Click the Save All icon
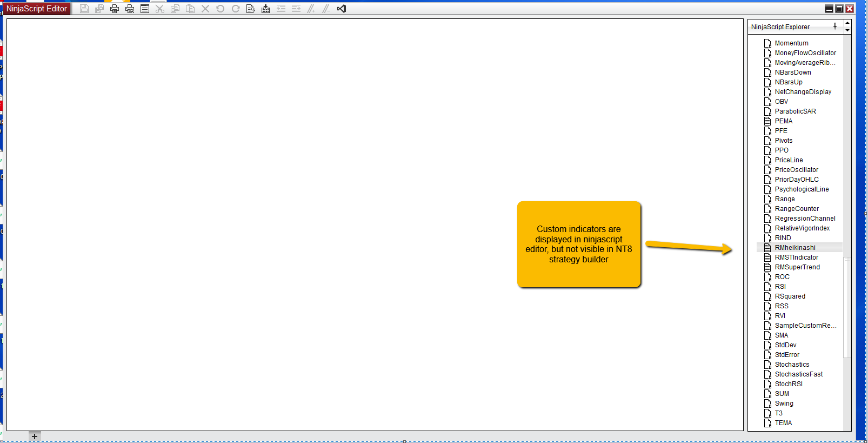 pos(99,9)
